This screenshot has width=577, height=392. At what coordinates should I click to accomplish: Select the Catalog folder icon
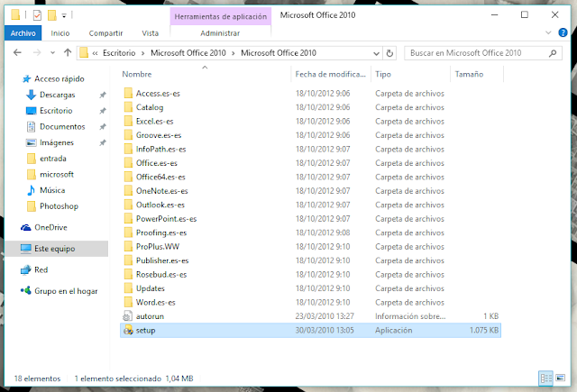pyautogui.click(x=128, y=107)
